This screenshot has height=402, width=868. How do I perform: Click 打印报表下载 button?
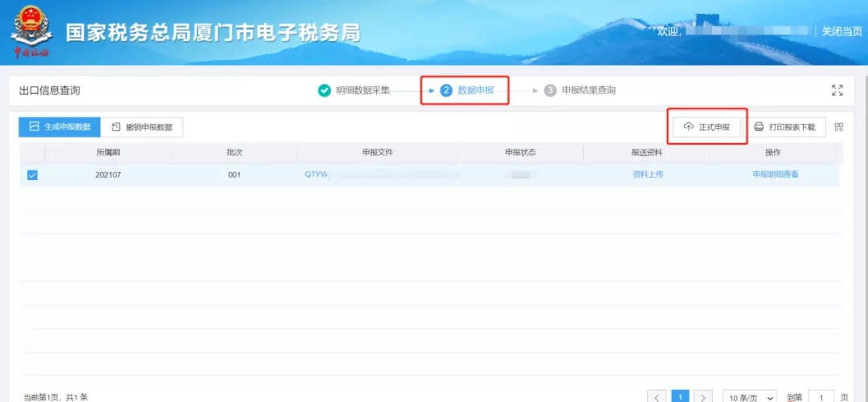784,127
